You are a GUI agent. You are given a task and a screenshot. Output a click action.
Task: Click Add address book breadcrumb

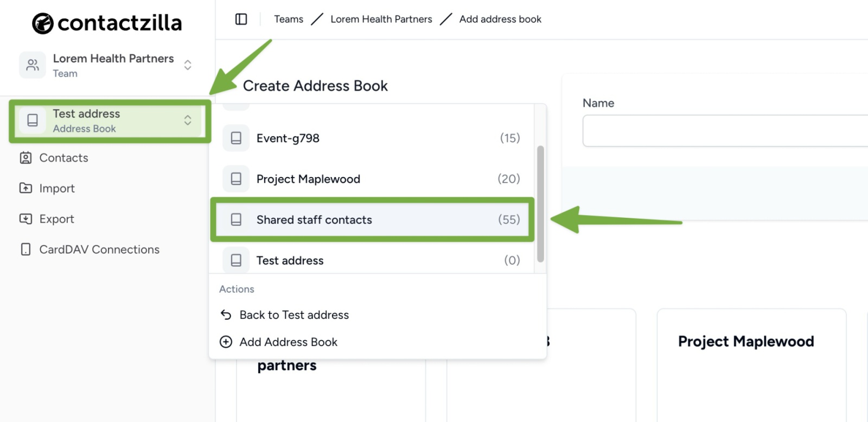[x=500, y=19]
